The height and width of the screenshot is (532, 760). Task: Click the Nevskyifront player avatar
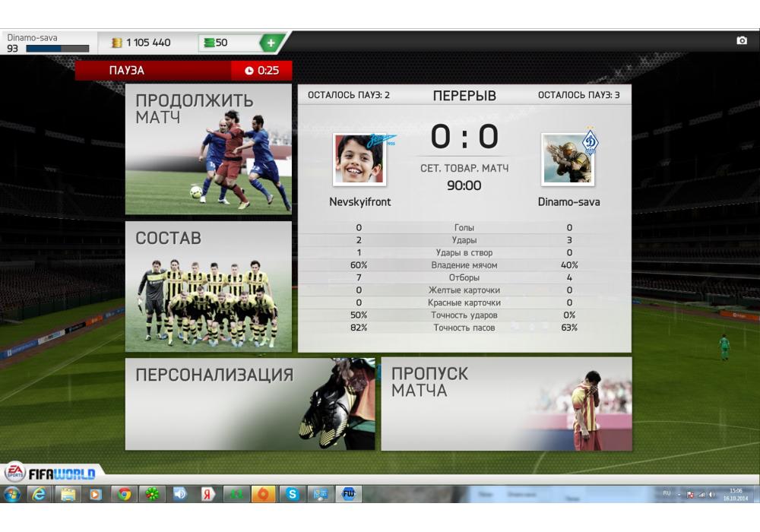(359, 160)
